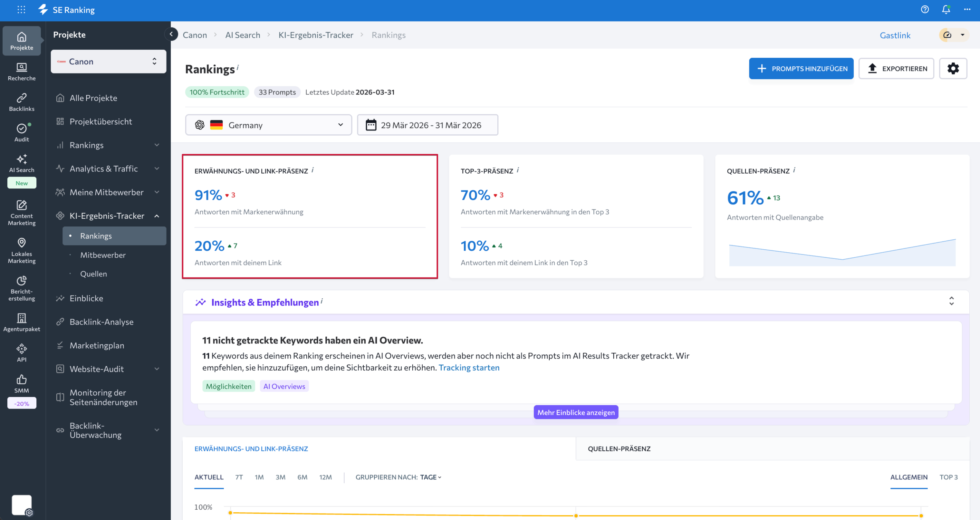Open Mitbewerber under KI-Ergebnis-Tracker

[103, 255]
